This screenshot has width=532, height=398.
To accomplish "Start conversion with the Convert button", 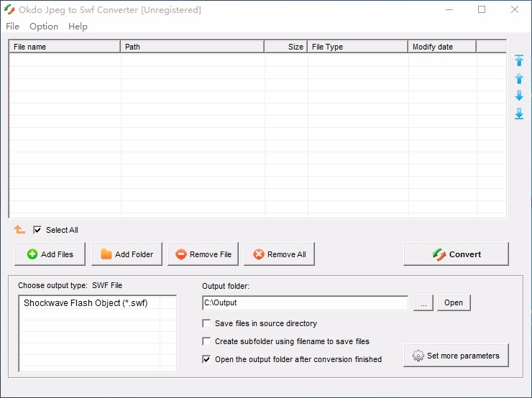I will 456,254.
